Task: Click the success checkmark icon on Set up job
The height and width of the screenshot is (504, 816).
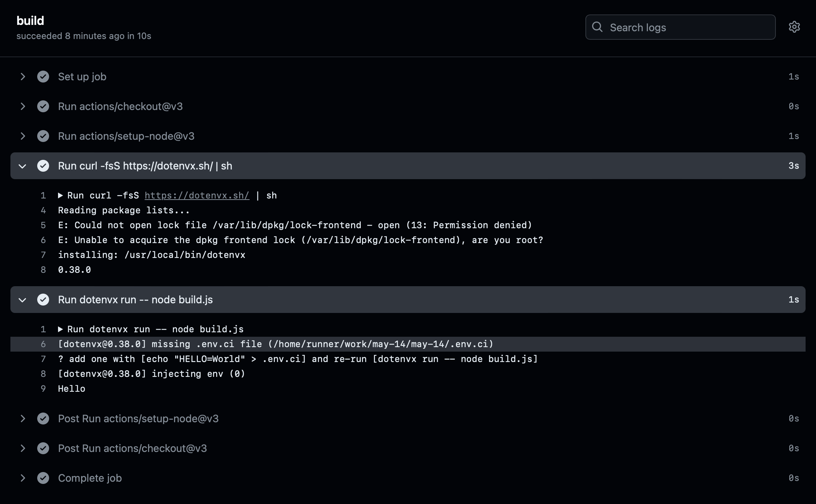Action: coord(43,77)
